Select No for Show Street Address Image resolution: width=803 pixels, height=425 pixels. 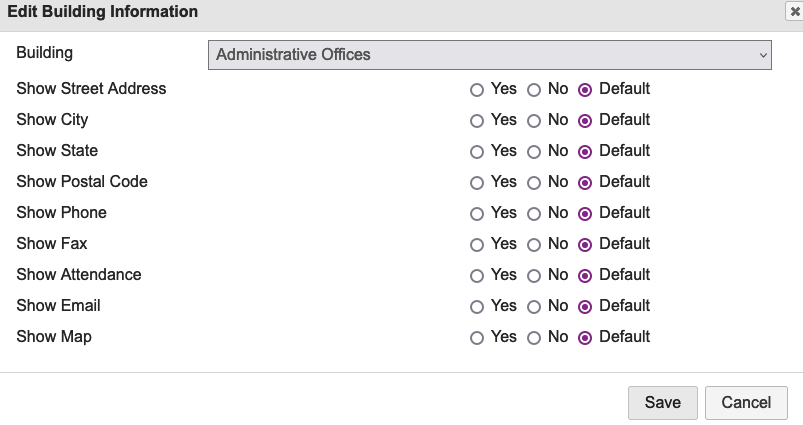tap(534, 89)
